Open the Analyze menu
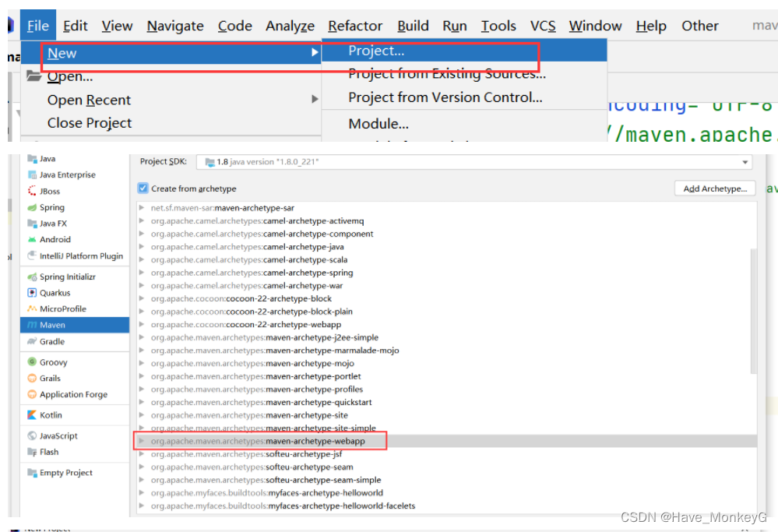Image resolution: width=778 pixels, height=532 pixels. [290, 25]
